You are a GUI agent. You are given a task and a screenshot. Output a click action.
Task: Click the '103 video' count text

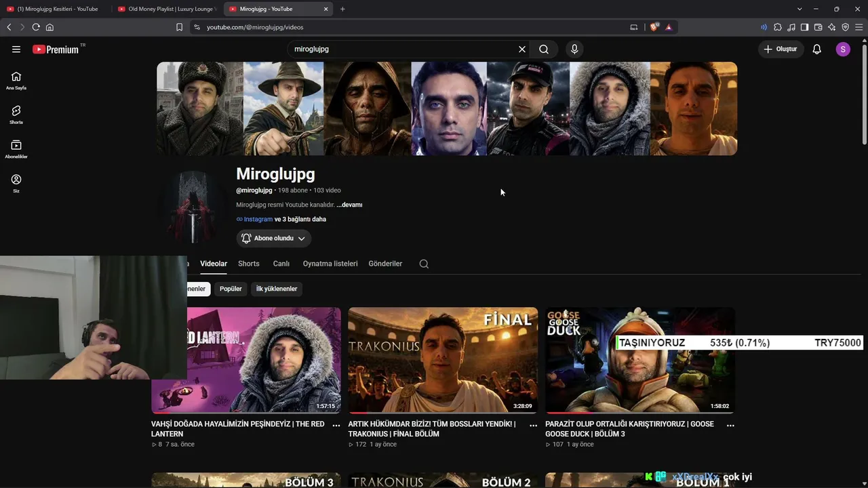[x=327, y=190]
